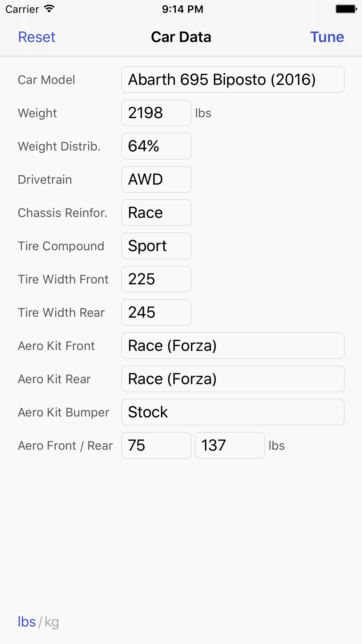Tap the battery indicator icon
The height and width of the screenshot is (644, 362).
[346, 9]
